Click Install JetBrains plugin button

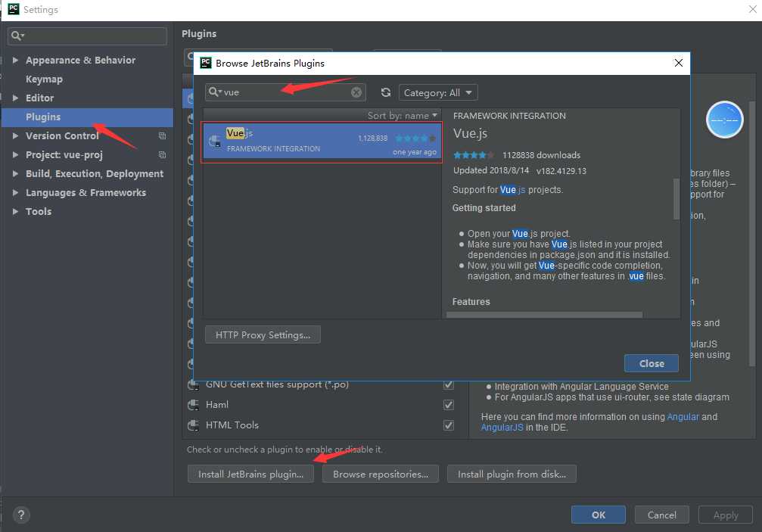pyautogui.click(x=250, y=474)
